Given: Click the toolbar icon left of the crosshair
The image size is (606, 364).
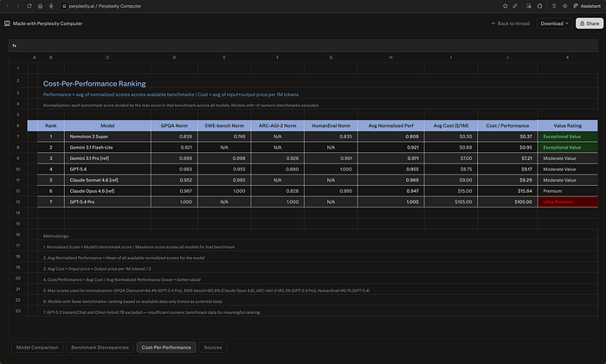Looking at the screenshot, I should [554, 6].
